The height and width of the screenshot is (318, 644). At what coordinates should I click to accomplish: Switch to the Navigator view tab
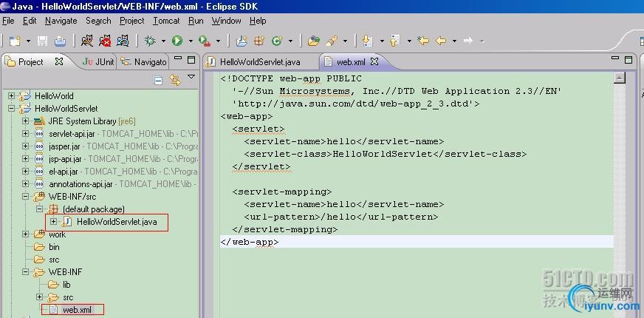coord(145,62)
